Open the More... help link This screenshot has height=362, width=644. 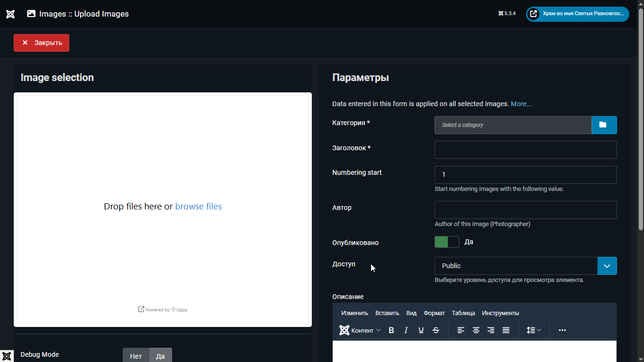[x=521, y=104]
